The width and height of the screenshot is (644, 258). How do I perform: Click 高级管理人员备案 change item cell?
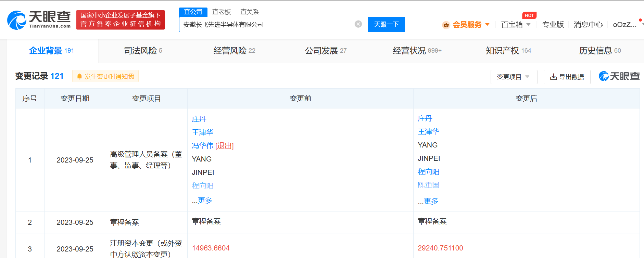(x=146, y=160)
